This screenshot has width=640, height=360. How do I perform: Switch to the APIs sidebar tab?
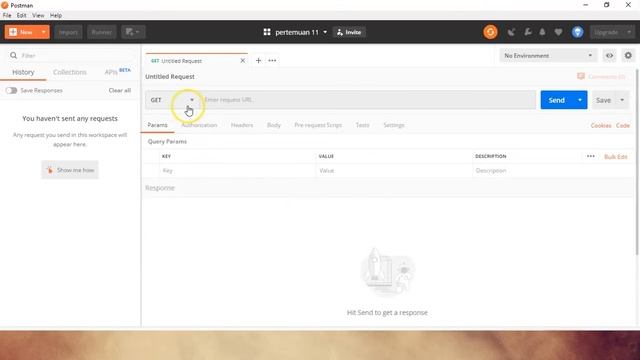pos(117,72)
